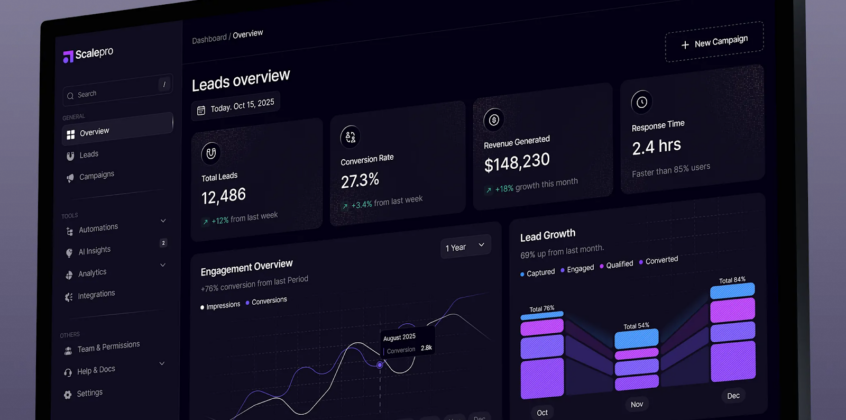846x420 pixels.
Task: Click the Revenue Generated dollar icon
Action: 494,120
